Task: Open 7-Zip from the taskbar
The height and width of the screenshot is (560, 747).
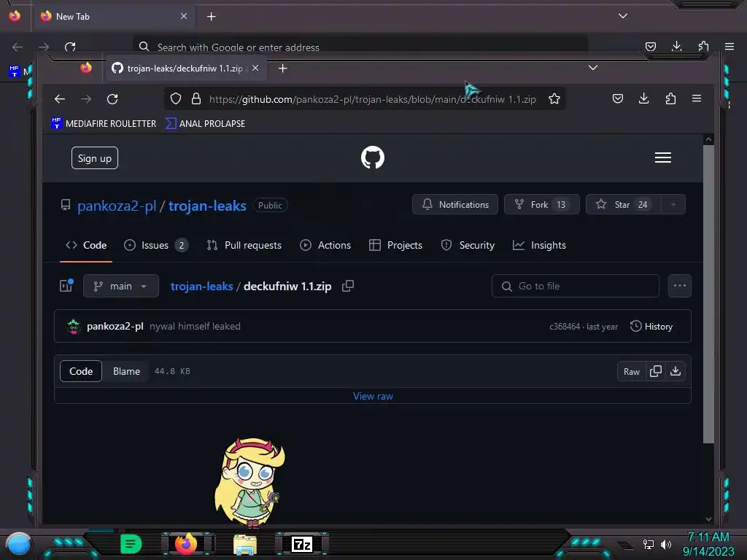Action: [302, 544]
